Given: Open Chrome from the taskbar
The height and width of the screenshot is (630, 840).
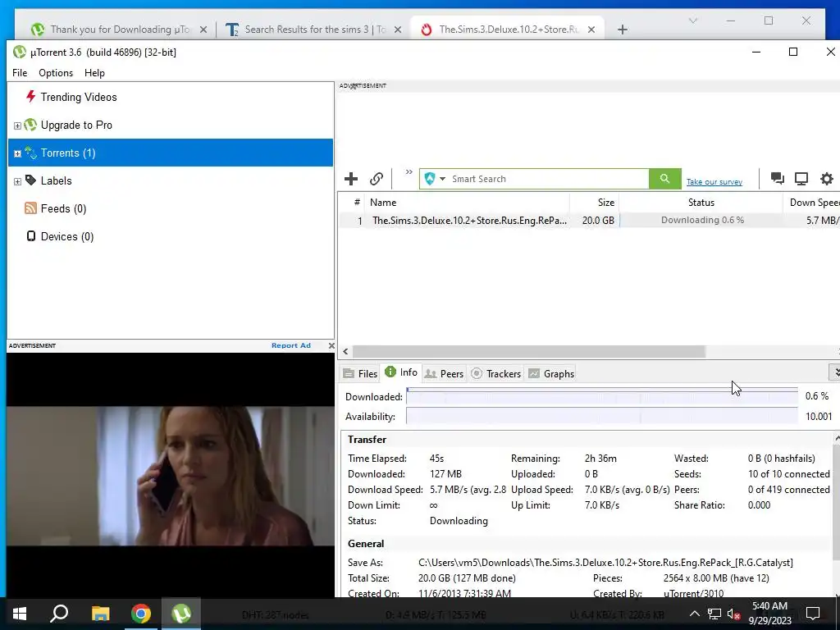Looking at the screenshot, I should click(x=141, y=614).
